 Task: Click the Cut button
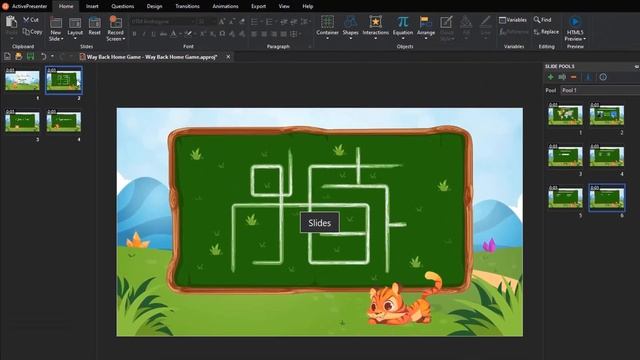pyautogui.click(x=31, y=20)
